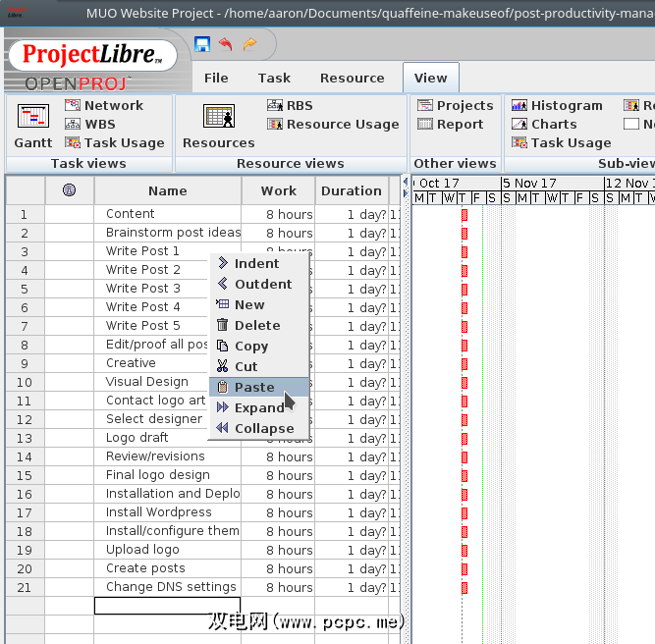Click Work cell of Review/revisions row
Image resolution: width=655 pixels, height=644 pixels.
[278, 456]
